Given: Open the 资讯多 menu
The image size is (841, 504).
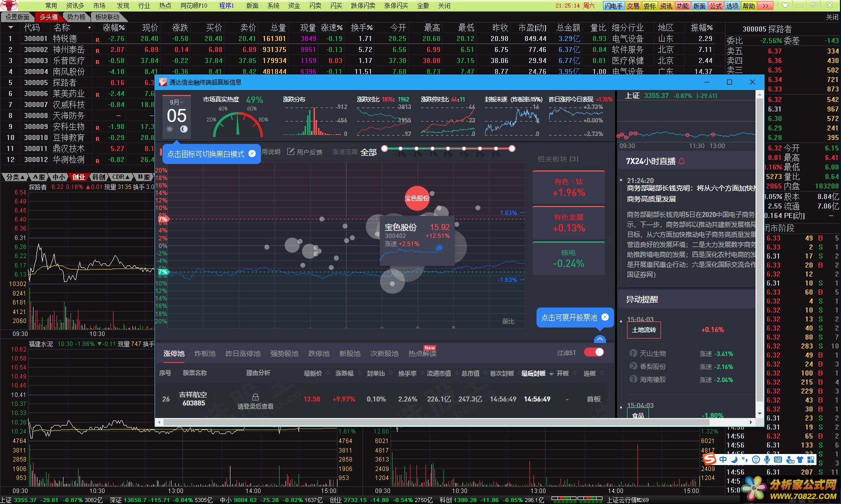Looking at the screenshot, I should click(75, 5).
